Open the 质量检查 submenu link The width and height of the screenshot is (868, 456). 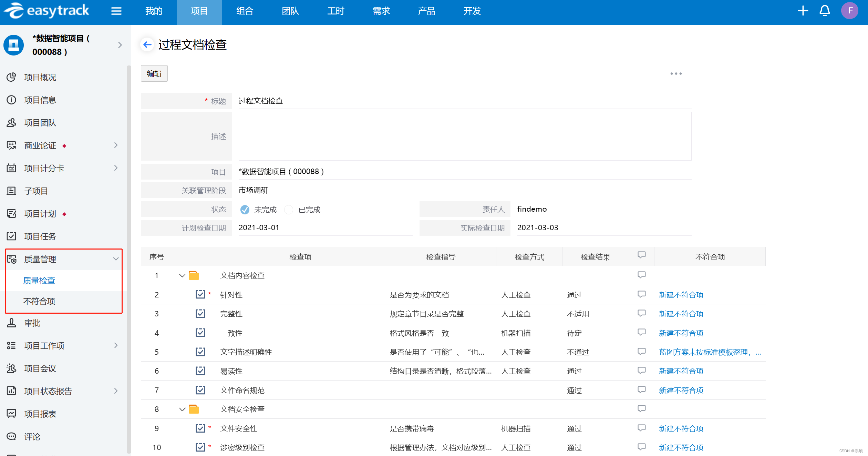pyautogui.click(x=39, y=281)
